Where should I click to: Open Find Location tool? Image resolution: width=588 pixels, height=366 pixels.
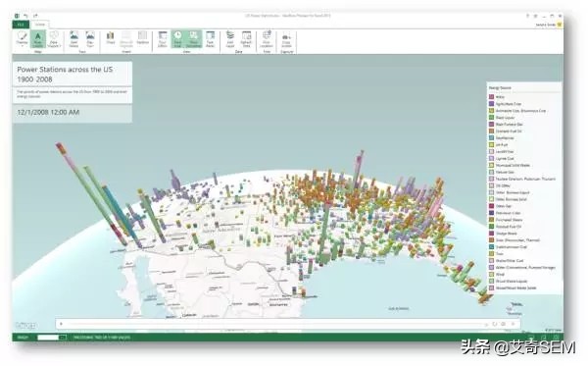pyautogui.click(x=267, y=39)
